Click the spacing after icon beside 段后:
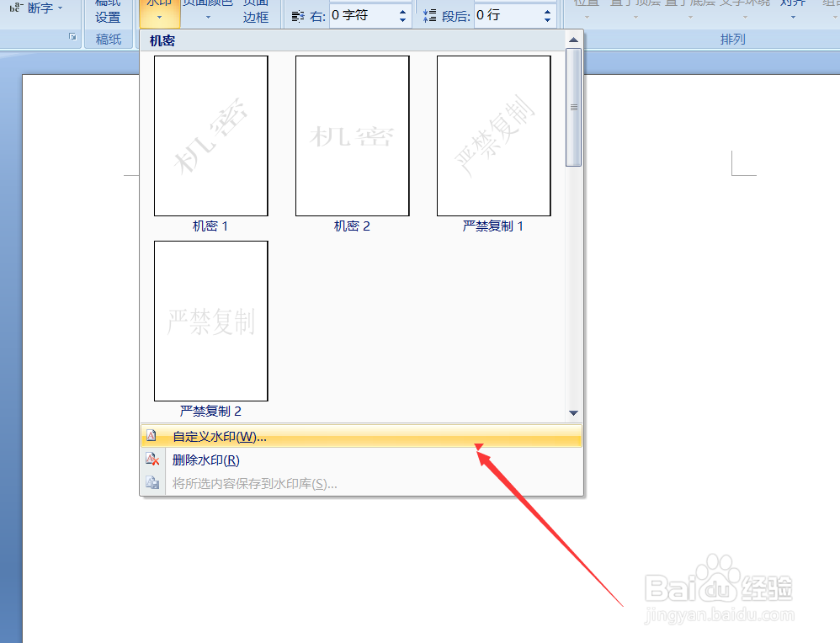 pos(429,16)
